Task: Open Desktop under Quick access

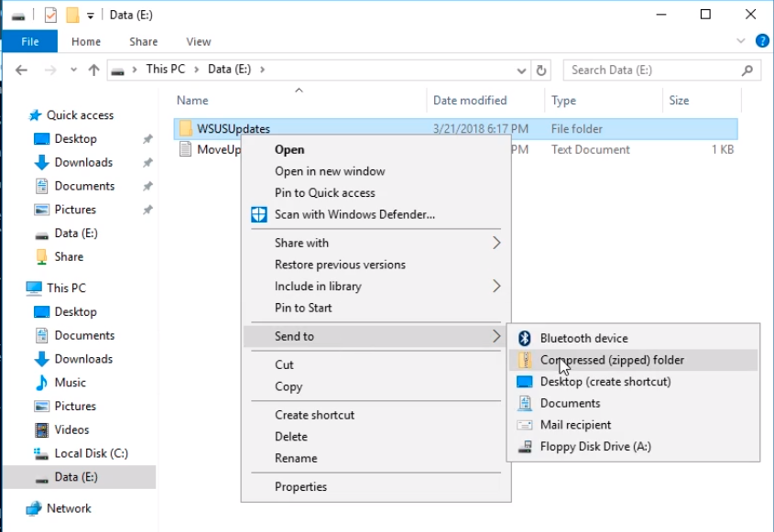Action: pos(75,138)
